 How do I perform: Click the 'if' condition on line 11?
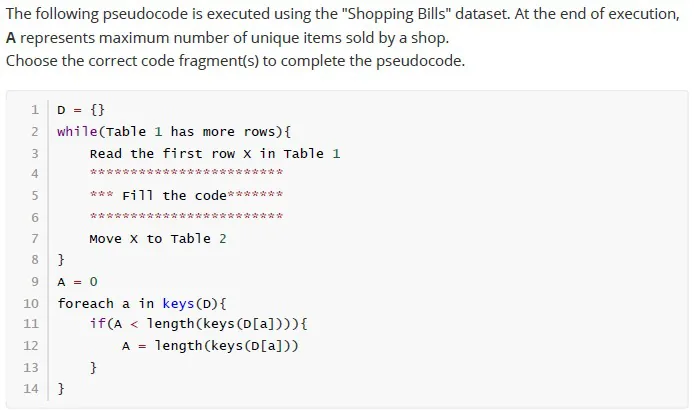point(199,324)
